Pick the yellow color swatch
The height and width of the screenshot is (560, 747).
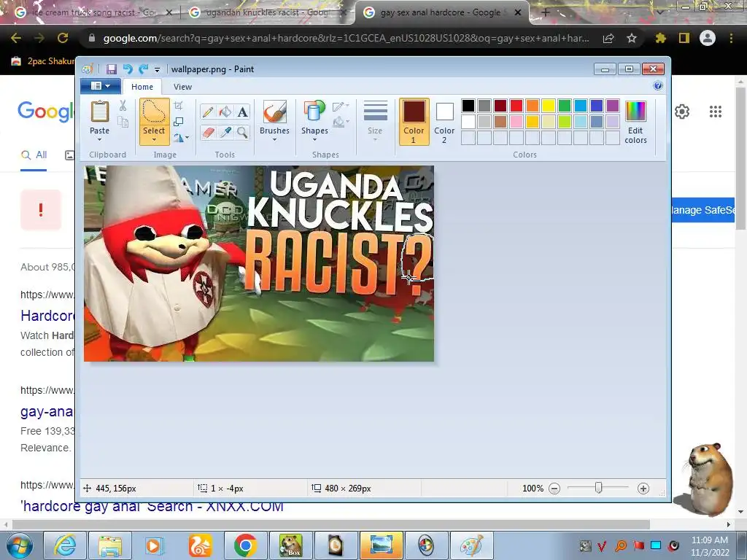(549, 106)
